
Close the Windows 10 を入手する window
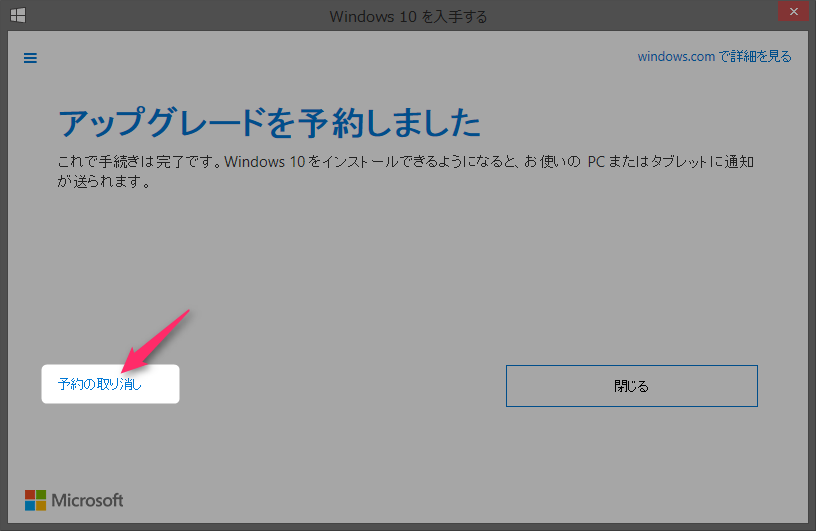794,11
